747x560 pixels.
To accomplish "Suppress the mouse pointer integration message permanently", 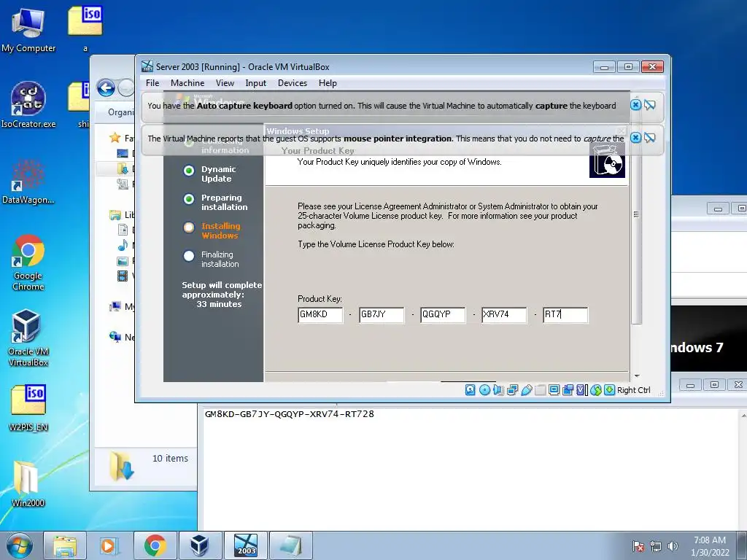I will tap(650, 138).
